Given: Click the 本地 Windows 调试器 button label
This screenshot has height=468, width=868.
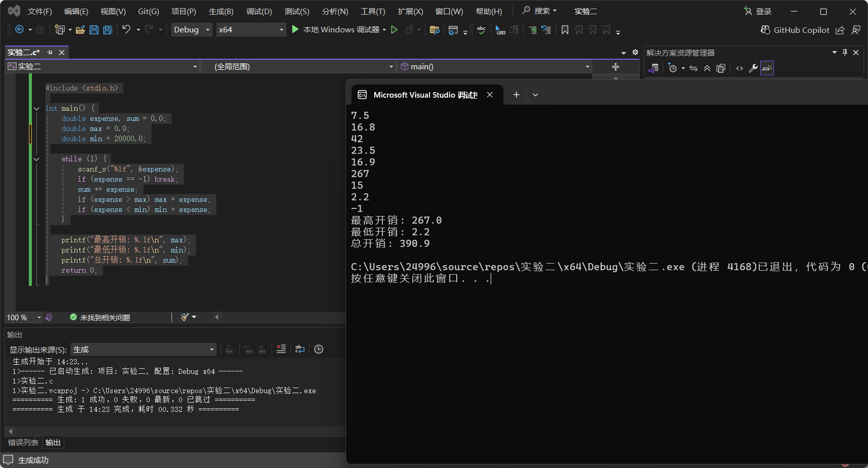Looking at the screenshot, I should [x=341, y=30].
